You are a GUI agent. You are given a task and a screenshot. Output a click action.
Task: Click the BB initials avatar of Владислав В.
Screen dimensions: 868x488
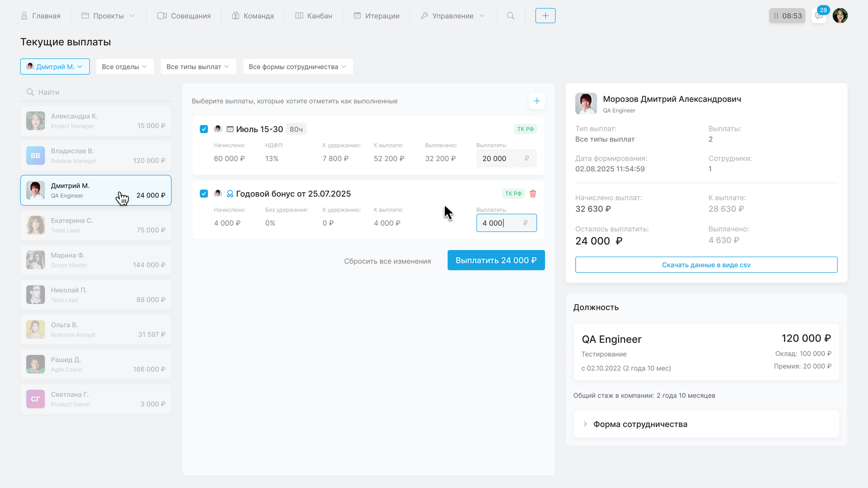click(x=36, y=155)
